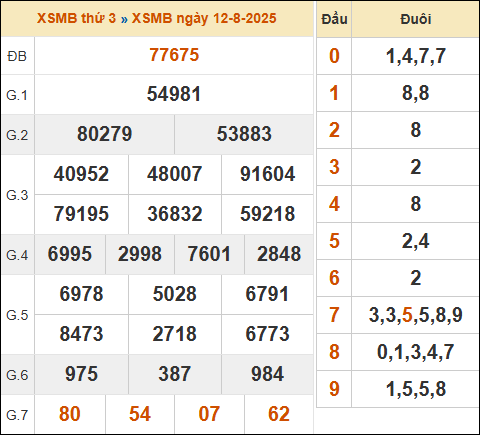Select the G.1 prize number 54981
Viewport: 480px width, 435px height.
[x=174, y=94]
